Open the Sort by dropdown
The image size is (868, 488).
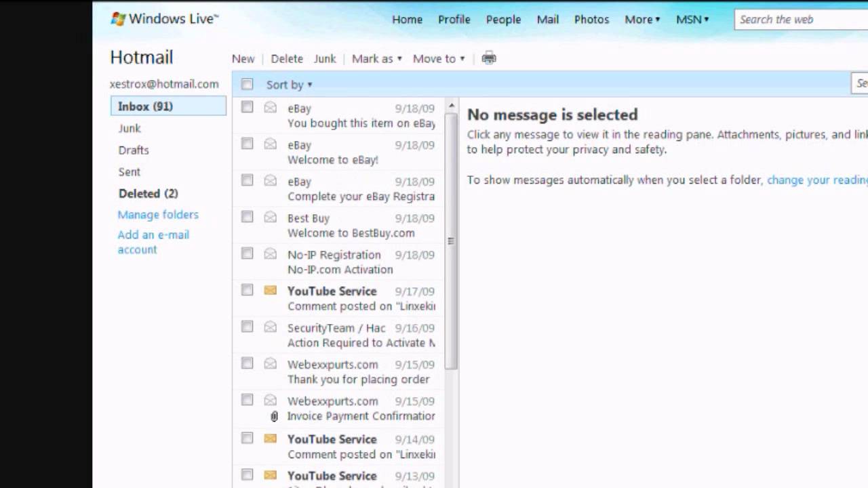point(289,85)
